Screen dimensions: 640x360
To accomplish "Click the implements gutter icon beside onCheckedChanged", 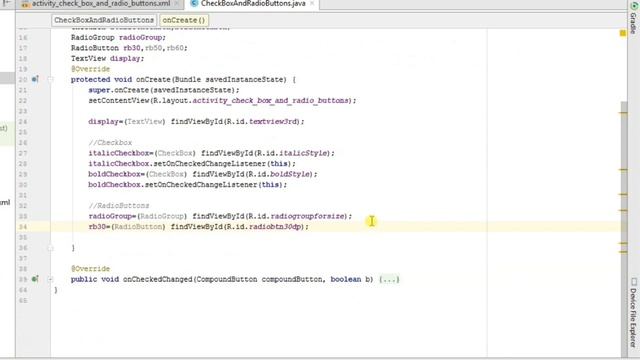I will [x=35, y=279].
